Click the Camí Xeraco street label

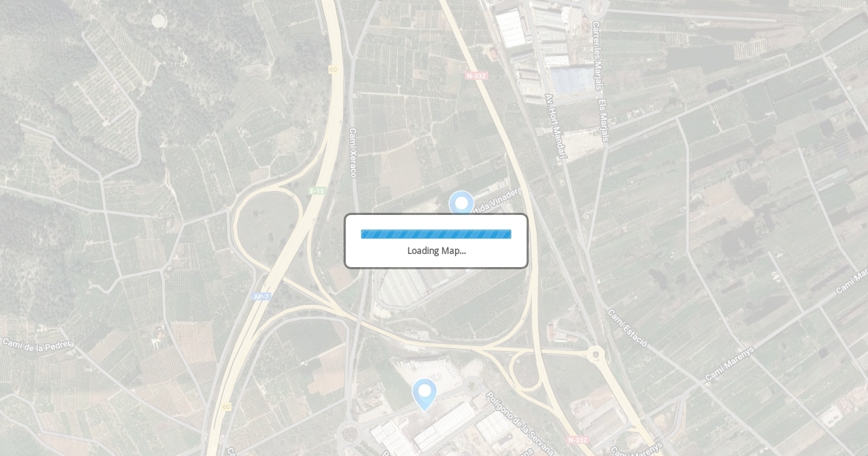coord(353,153)
